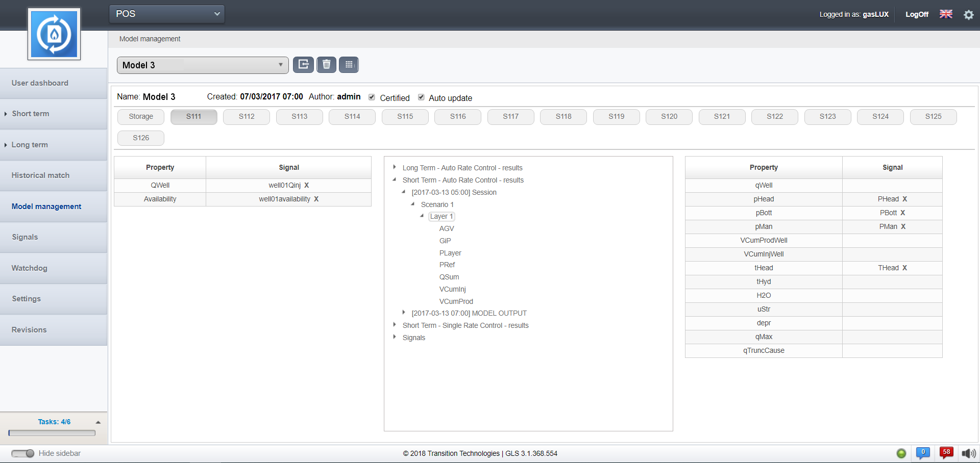Toggle the Hide sidebar switch

pos(22,453)
